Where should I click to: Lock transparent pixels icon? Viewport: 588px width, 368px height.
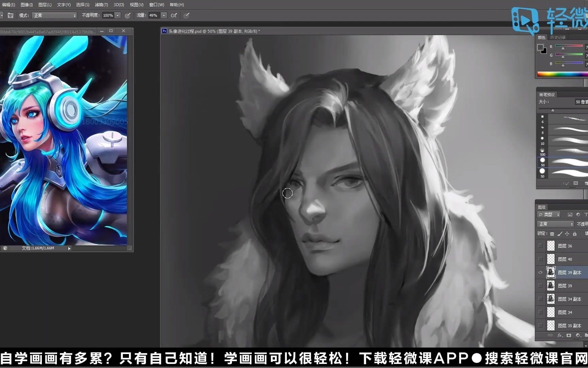(552, 234)
